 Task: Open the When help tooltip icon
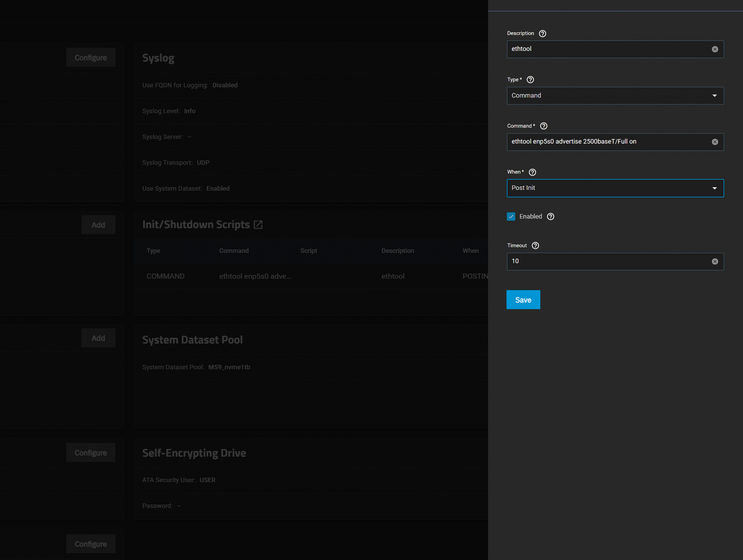pos(532,172)
